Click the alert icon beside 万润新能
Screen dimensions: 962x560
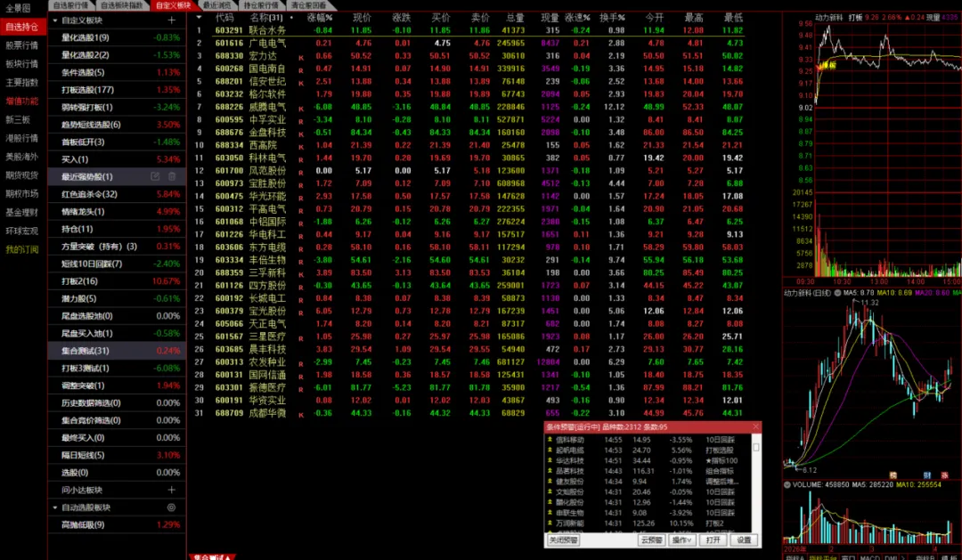tap(550, 523)
